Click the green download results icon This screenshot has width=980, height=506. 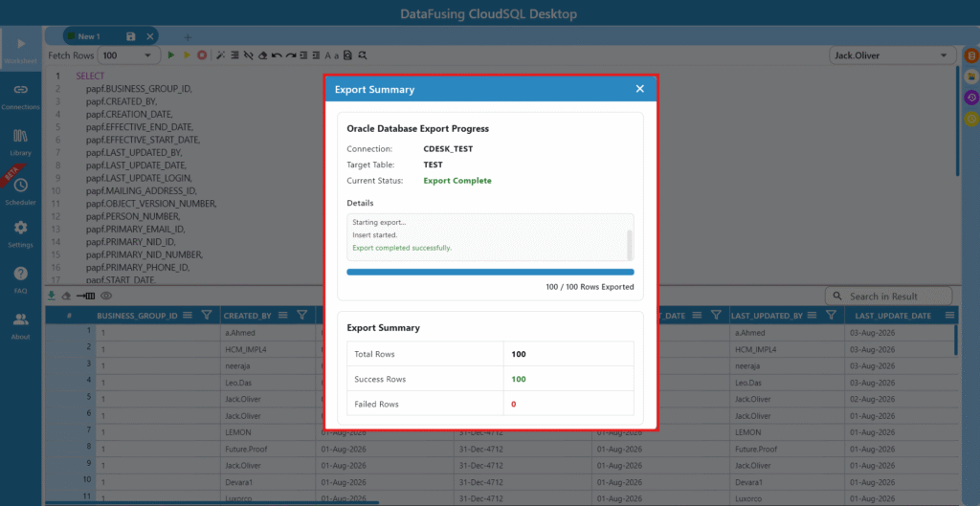tap(52, 296)
